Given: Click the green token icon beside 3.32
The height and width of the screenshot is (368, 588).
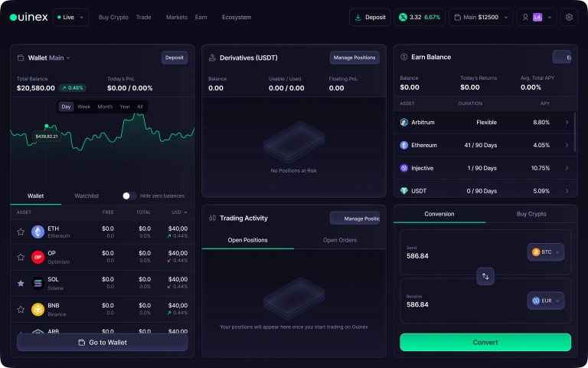Looking at the screenshot, I should (x=403, y=18).
